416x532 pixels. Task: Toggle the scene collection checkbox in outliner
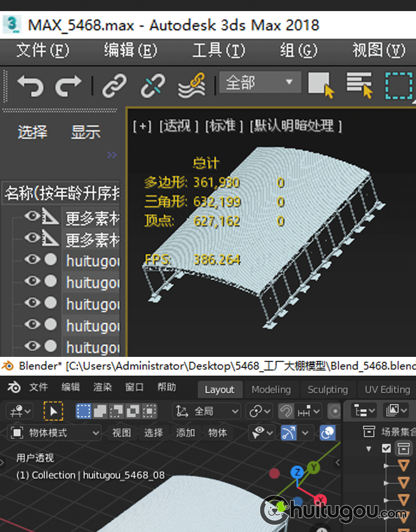387,448
